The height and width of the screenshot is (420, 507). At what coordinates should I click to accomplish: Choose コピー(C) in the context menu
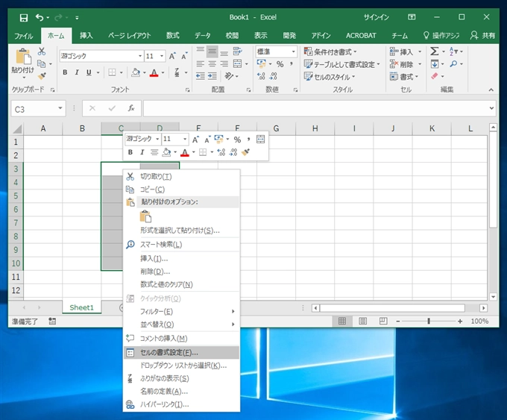tap(181, 189)
